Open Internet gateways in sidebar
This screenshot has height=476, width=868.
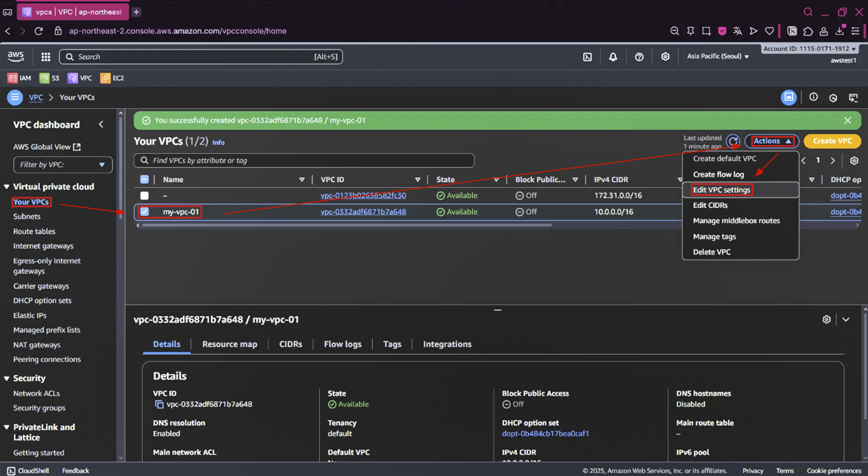(43, 246)
